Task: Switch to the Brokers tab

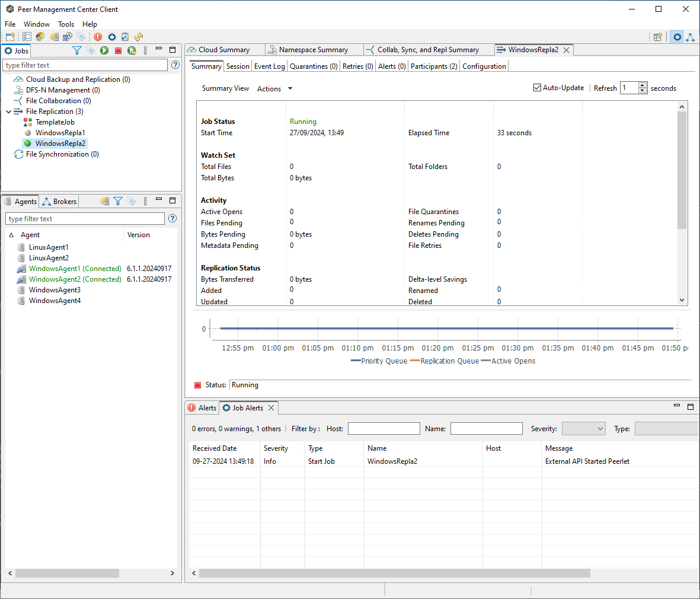Action: pos(64,202)
